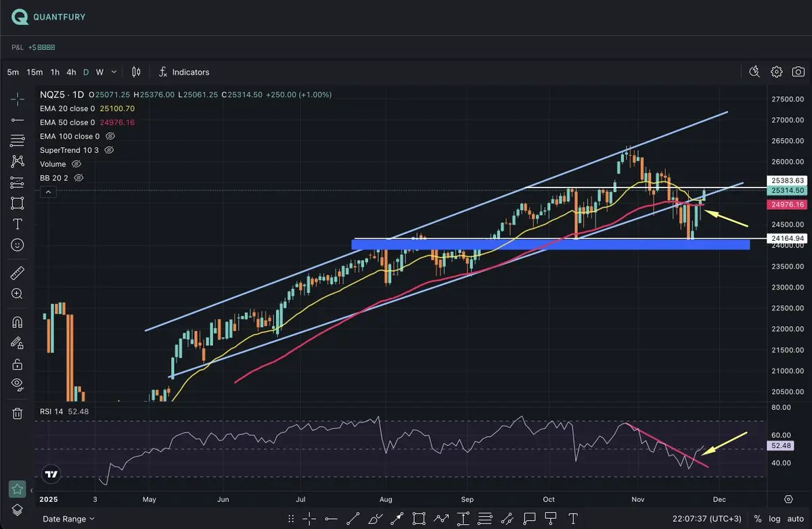Select the EMA 50 close indicator label
Screen dimensions: 812x529
pyautogui.click(x=67, y=122)
